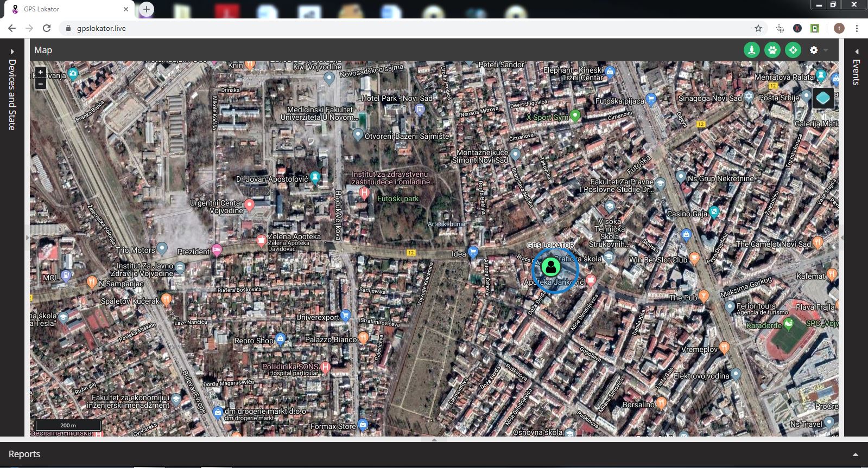Click the Prezident hotel pin
Screen dimensions: 868x468
(217, 250)
